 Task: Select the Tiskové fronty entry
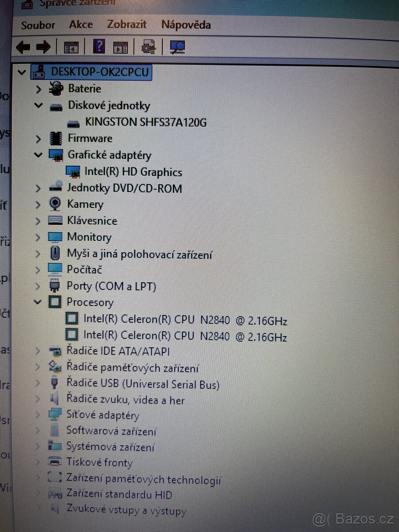pos(99,462)
